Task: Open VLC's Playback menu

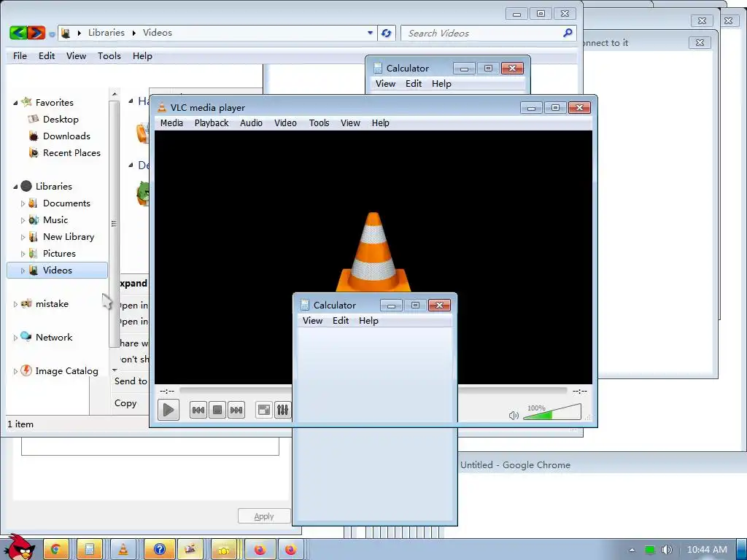Action: 212,122
